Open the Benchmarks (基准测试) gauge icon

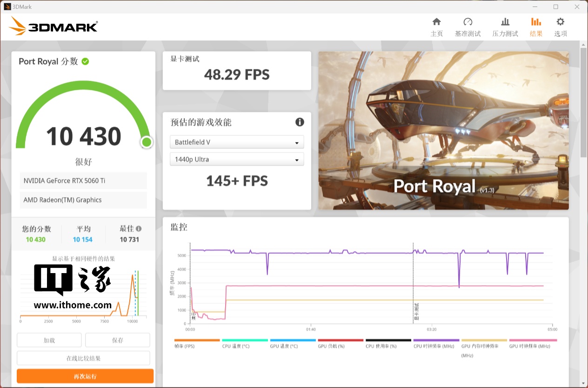tap(468, 22)
